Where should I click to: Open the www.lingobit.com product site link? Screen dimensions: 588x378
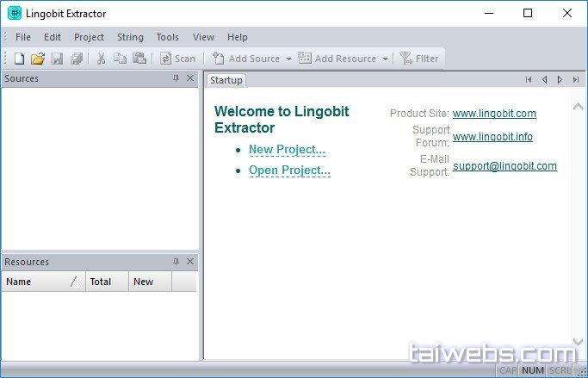pyautogui.click(x=494, y=114)
